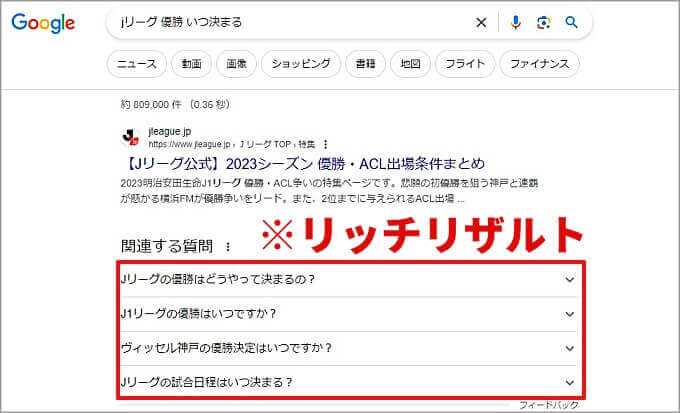Switch to the 動画 filter
680x413 pixels.
pyautogui.click(x=191, y=64)
